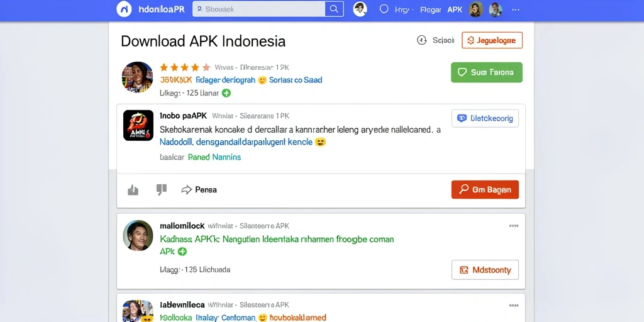This screenshot has height=322, width=644.
Task: Click the emoji in fidager deriograh line
Action: (262, 80)
